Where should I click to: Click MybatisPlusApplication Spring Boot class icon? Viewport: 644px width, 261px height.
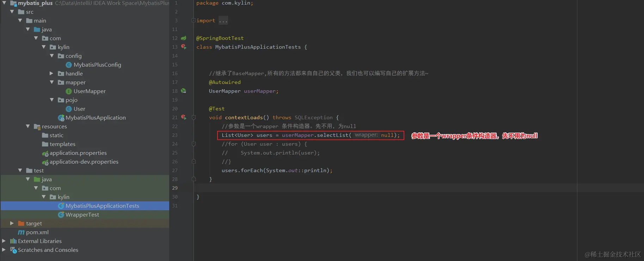click(x=61, y=118)
